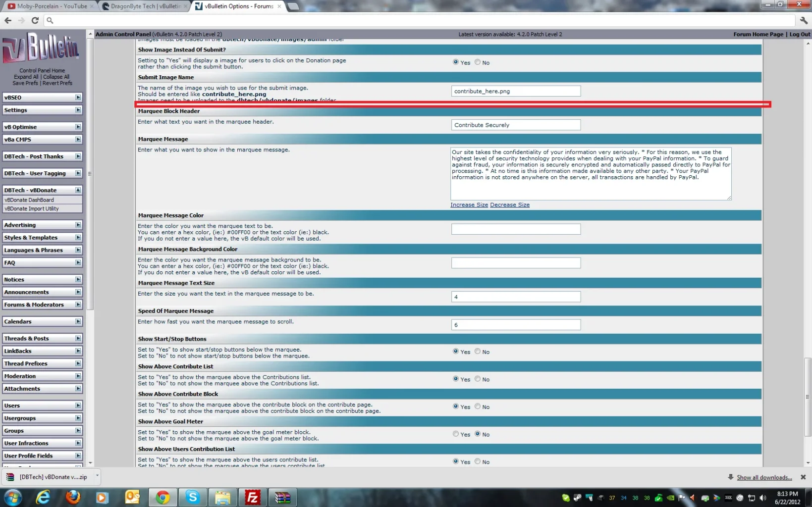Select Yes for Show Above Goal Meter
812x507 pixels.
click(455, 434)
